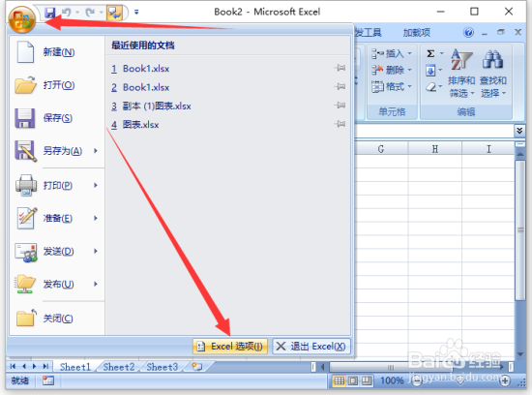Expand the 发布(U) submenu arrow
532x395 pixels.
[96, 284]
